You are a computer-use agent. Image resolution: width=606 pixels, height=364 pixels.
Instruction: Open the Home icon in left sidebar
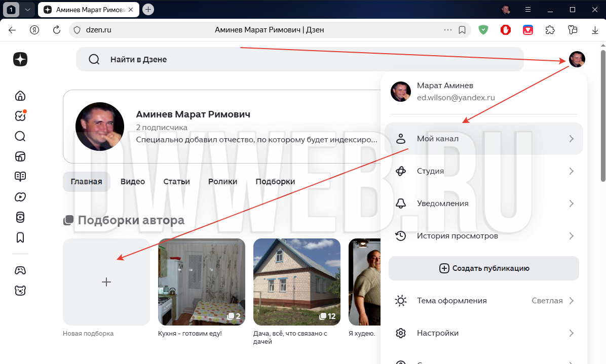point(20,96)
